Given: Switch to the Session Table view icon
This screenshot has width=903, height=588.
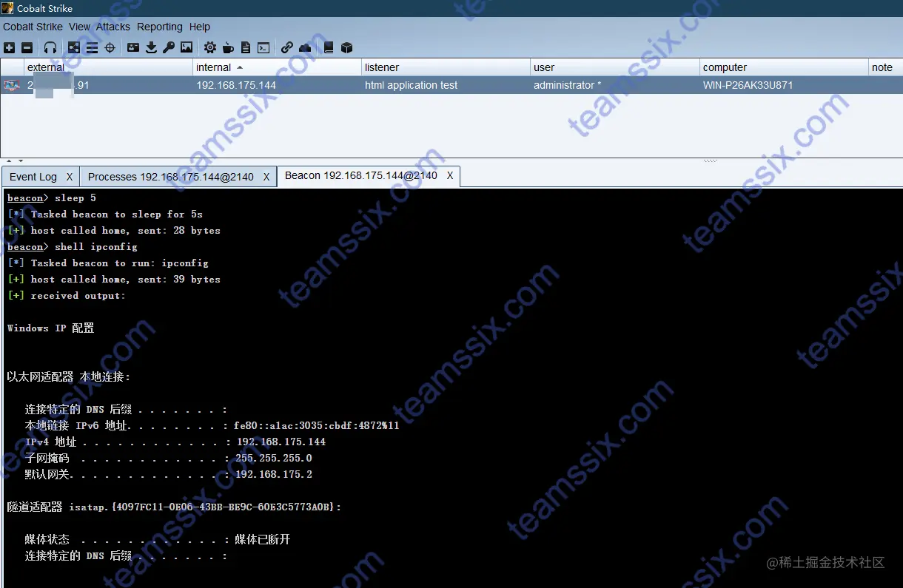Looking at the screenshot, I should coord(92,47).
